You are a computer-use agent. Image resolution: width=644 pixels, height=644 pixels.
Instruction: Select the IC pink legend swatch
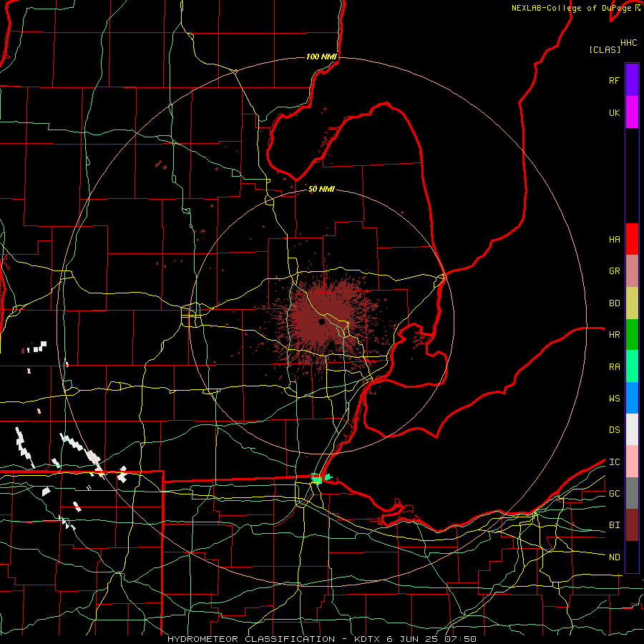tap(632, 462)
